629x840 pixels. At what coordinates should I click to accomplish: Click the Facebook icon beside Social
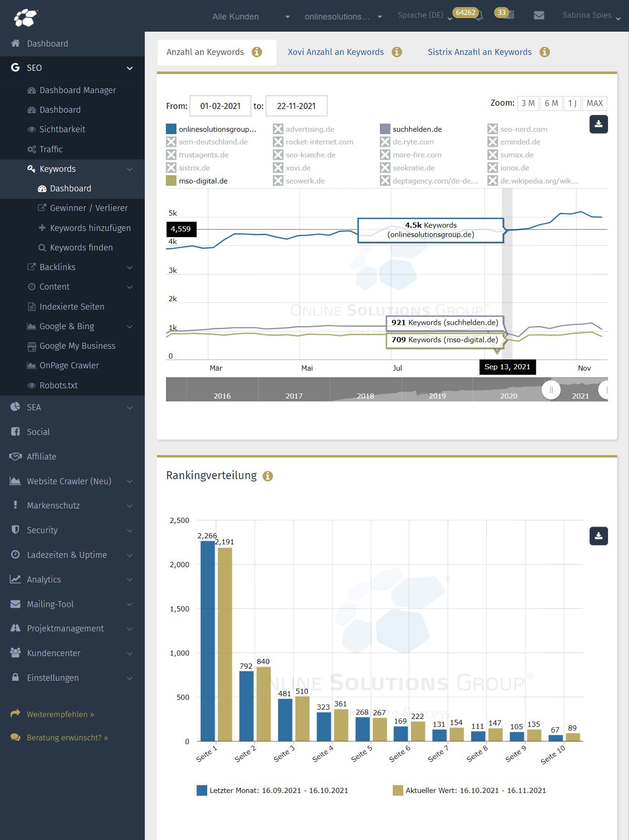point(15,432)
